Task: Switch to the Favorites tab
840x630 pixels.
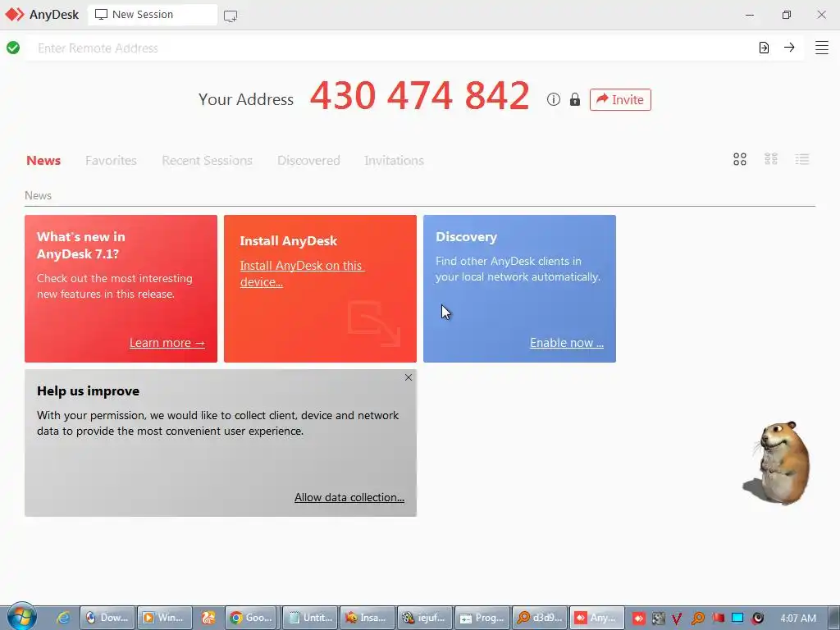Action: [111, 160]
